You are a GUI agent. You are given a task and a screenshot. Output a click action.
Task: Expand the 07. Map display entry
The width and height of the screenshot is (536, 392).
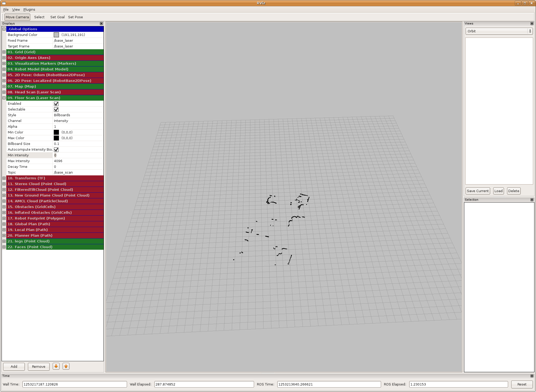click(4, 86)
